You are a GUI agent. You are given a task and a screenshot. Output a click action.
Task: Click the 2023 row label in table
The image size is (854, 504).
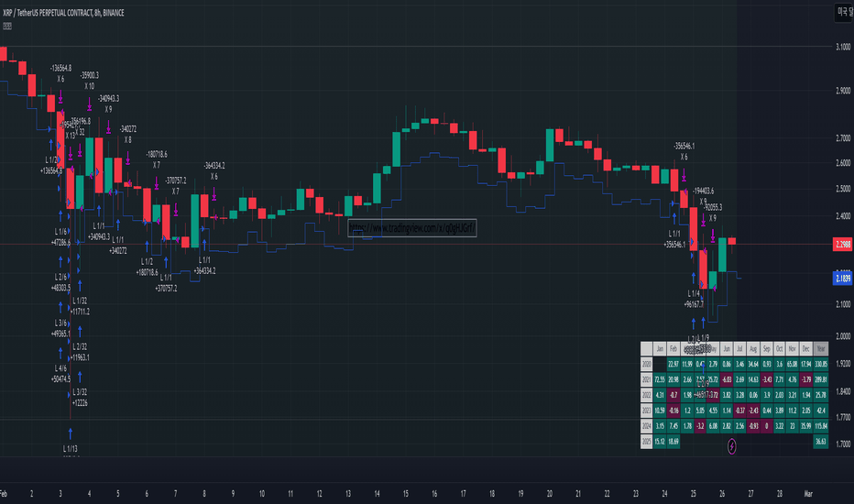[x=647, y=411]
